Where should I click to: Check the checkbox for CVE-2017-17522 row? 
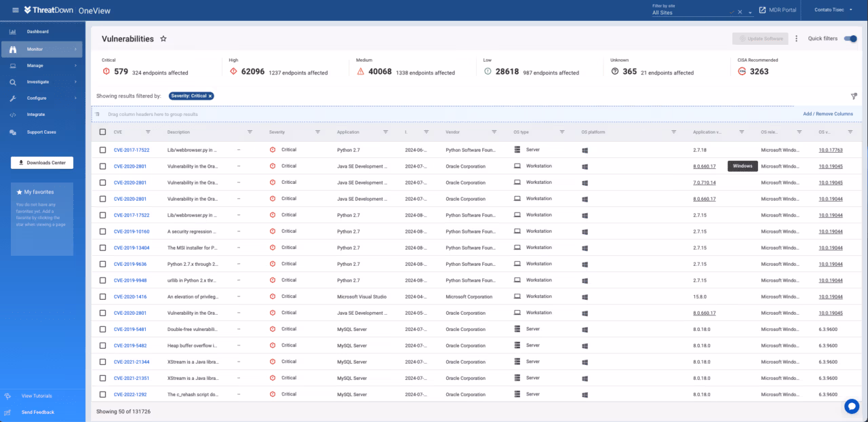point(103,149)
